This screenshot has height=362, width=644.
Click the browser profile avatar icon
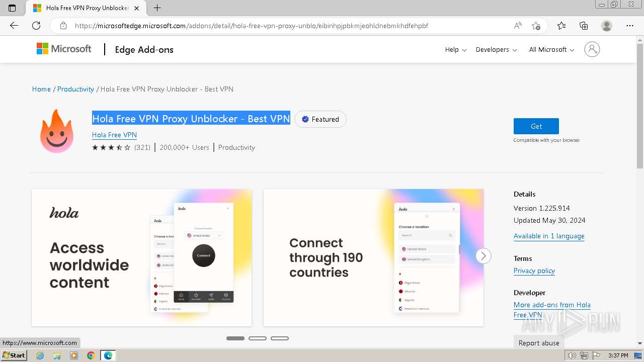coord(607,26)
